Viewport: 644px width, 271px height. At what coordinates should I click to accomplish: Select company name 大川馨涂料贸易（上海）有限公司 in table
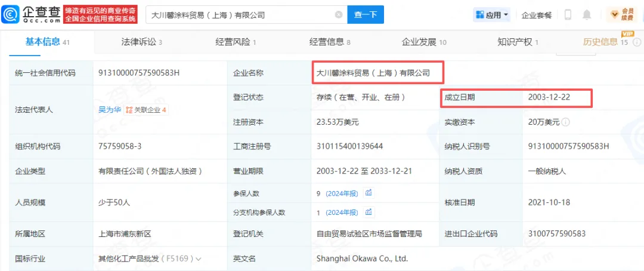373,73
